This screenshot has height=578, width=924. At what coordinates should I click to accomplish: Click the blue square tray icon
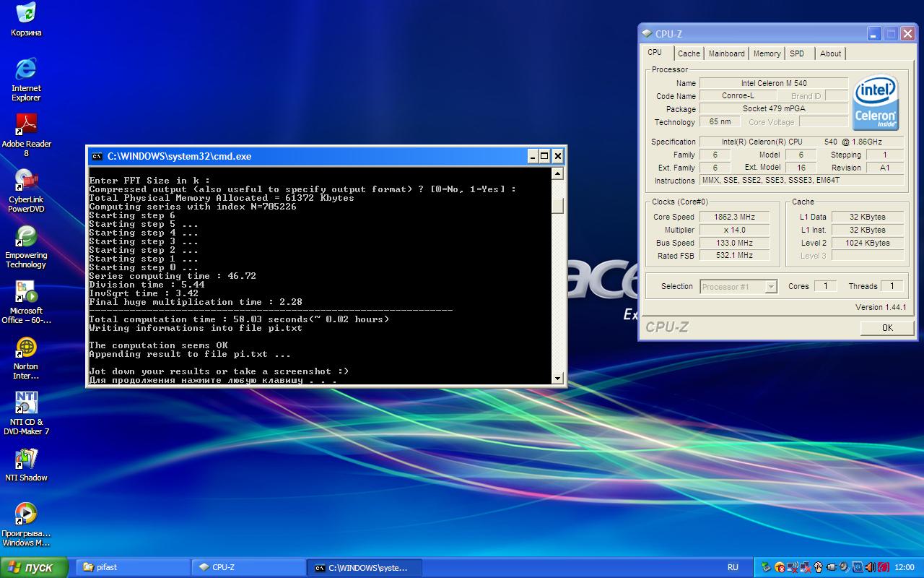(858, 567)
